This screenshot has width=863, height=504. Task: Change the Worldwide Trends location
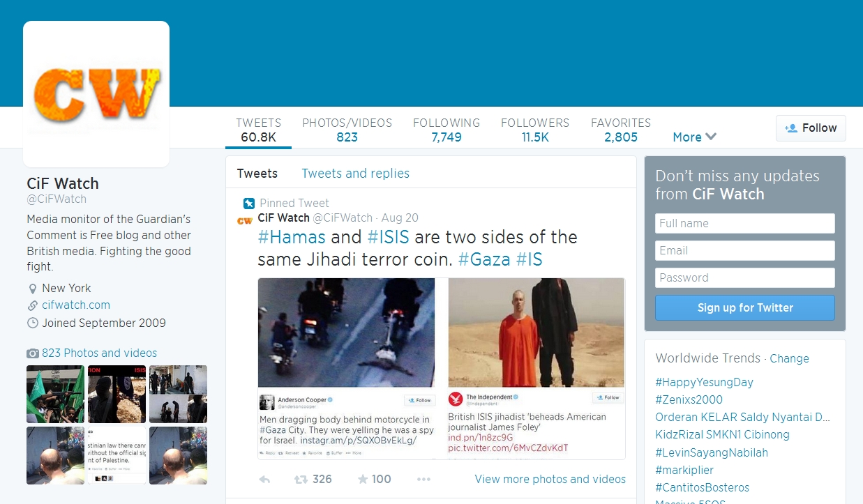click(789, 359)
